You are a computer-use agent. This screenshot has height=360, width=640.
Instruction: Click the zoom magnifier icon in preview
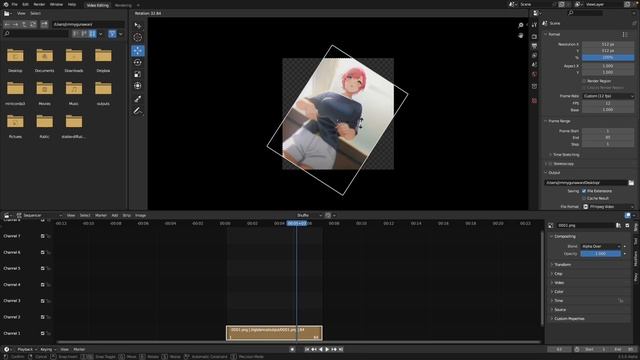pos(521,25)
